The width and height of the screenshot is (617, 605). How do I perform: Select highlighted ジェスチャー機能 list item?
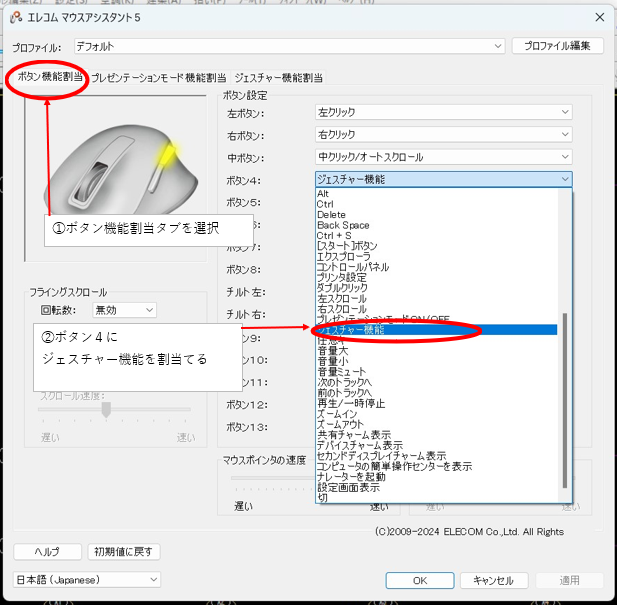(x=437, y=330)
